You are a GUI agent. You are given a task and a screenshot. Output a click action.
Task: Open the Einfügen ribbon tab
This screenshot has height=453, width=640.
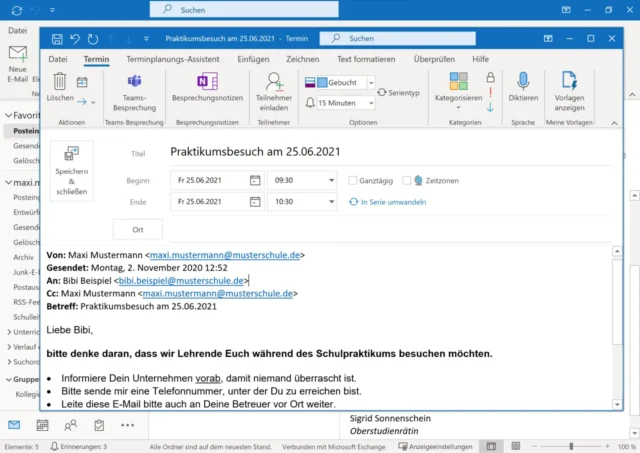coord(253,59)
